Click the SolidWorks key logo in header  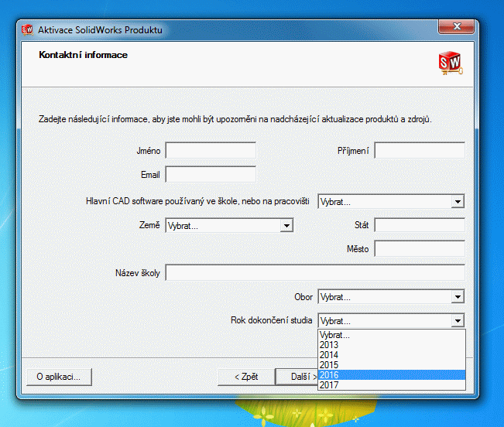(450, 61)
